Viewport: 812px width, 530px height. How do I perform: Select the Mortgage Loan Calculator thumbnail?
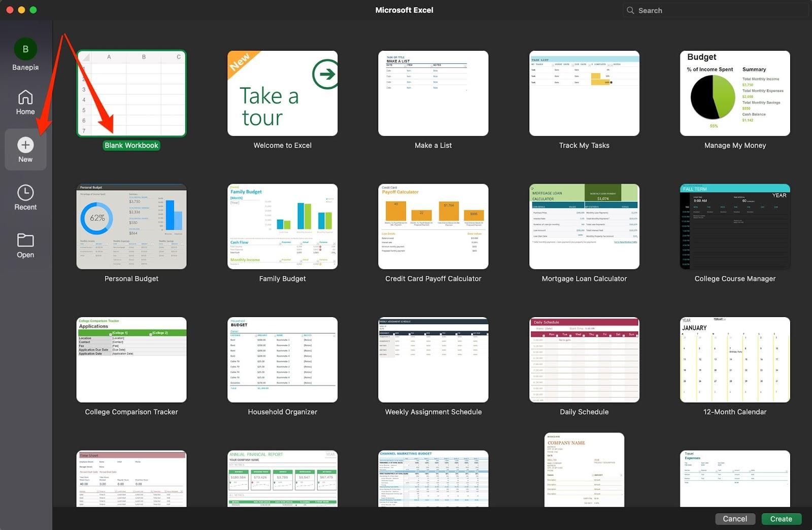coord(584,227)
